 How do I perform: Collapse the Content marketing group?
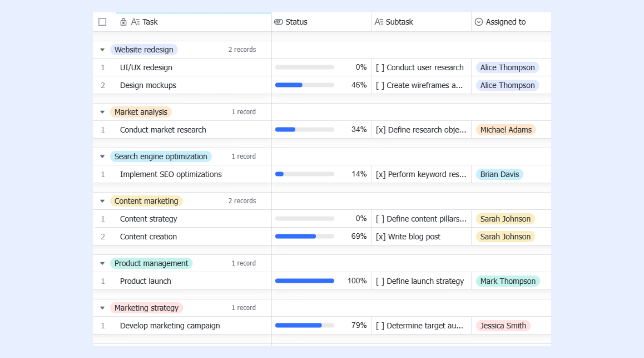[x=102, y=201]
